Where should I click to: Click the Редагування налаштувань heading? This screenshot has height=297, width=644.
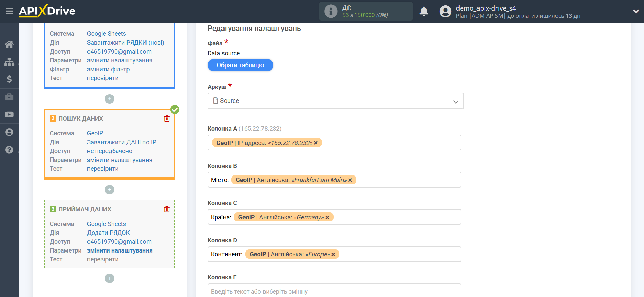click(254, 29)
